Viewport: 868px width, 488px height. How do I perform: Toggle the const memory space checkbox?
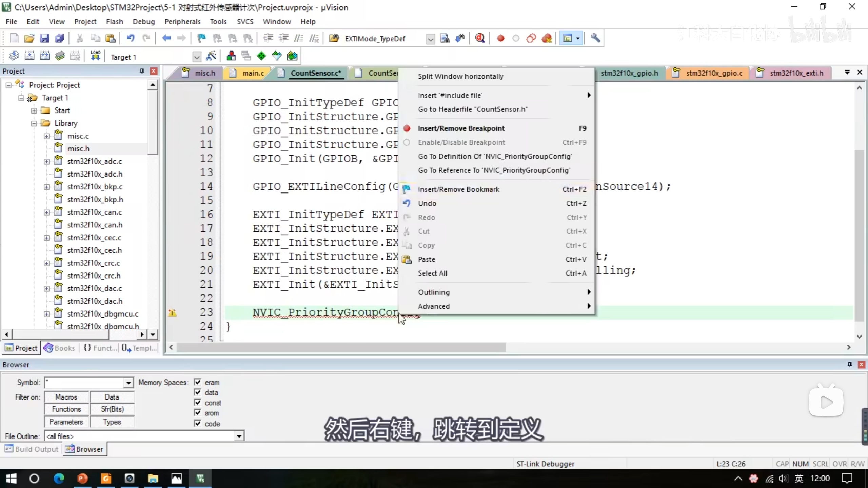coord(198,403)
